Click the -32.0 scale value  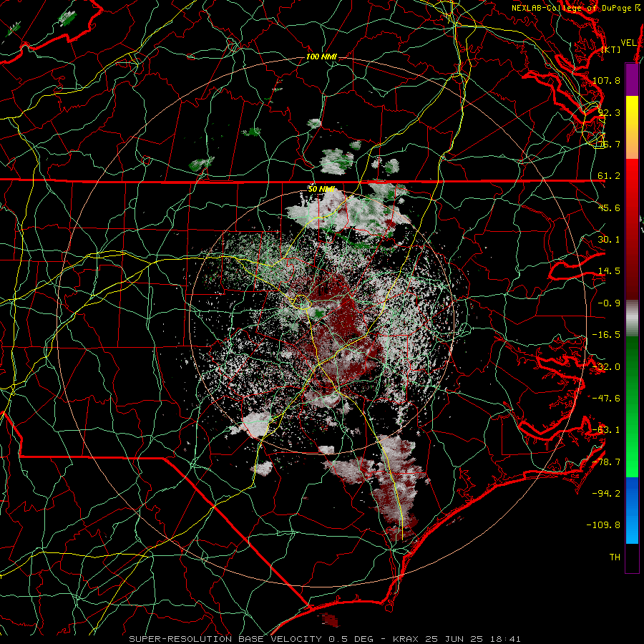[x=606, y=367]
